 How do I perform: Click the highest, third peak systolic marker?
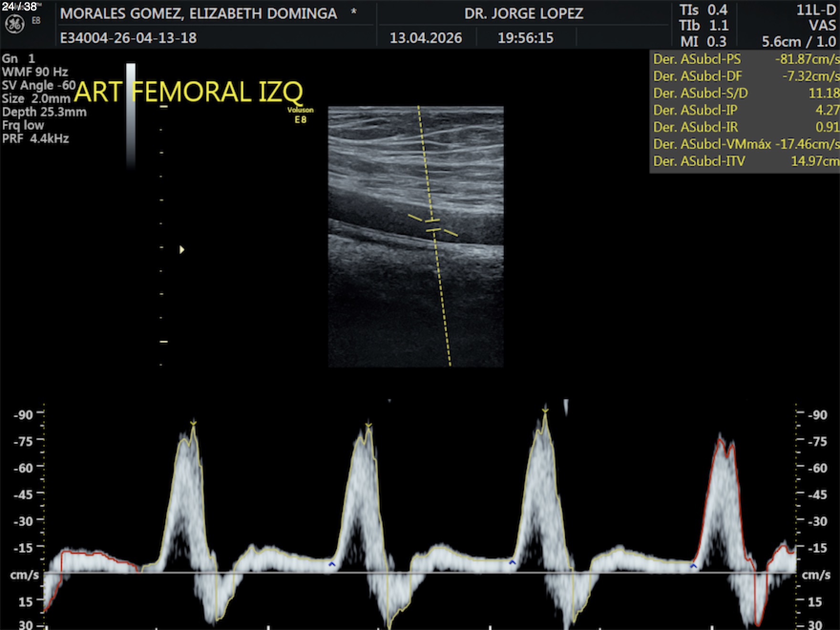(545, 409)
